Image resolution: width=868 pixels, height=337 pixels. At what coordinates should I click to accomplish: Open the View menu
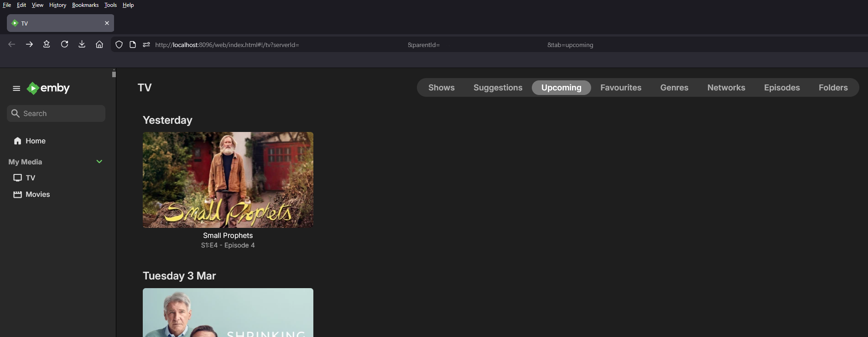click(37, 5)
